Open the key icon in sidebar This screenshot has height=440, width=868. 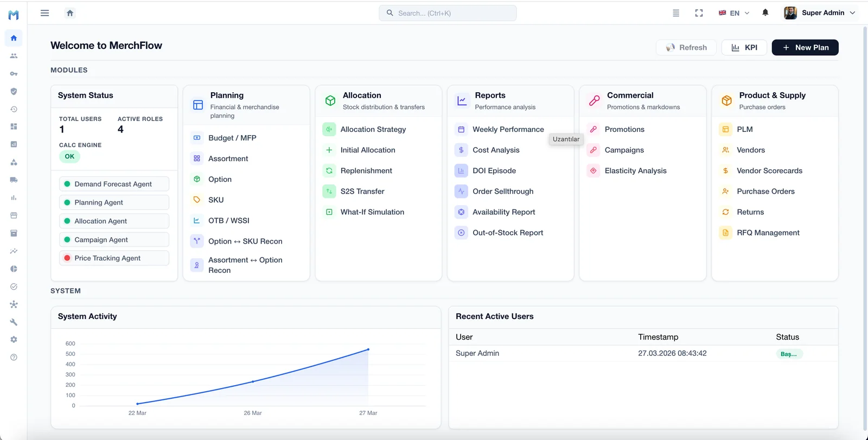[14, 74]
